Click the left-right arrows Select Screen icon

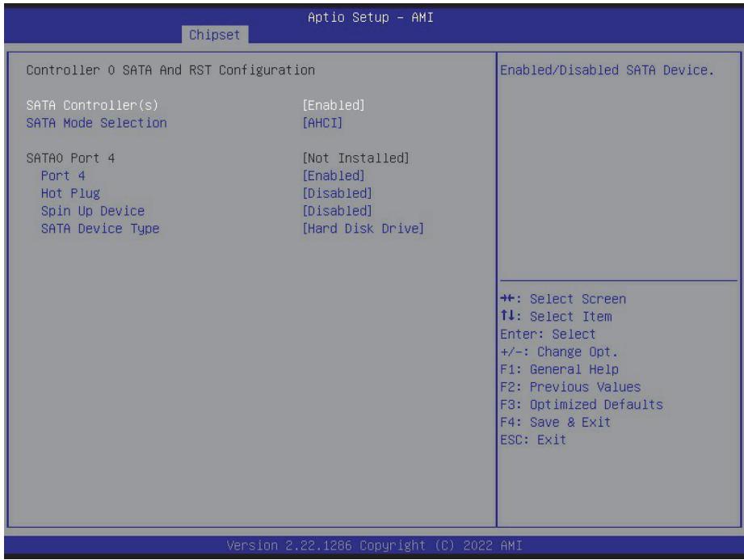click(x=507, y=298)
